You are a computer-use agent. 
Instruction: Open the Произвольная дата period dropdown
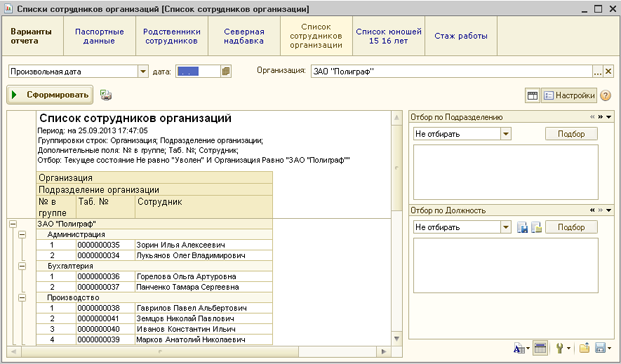[x=143, y=72]
